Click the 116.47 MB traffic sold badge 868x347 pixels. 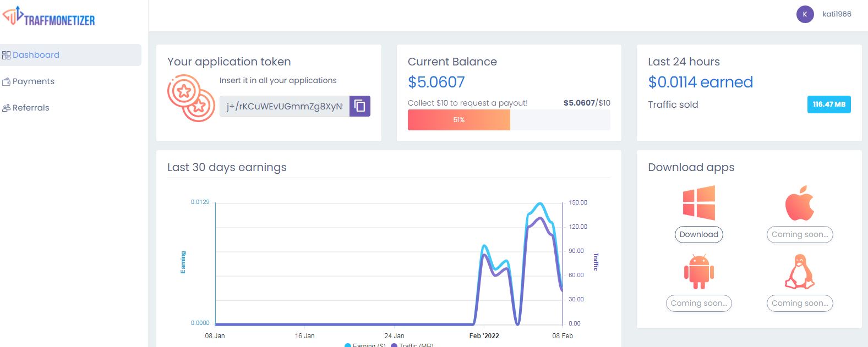tap(828, 104)
